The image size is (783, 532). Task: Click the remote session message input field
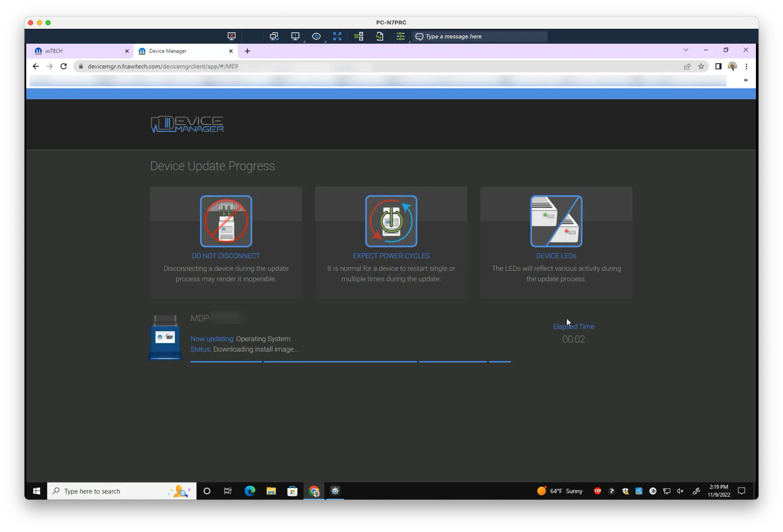(480, 37)
